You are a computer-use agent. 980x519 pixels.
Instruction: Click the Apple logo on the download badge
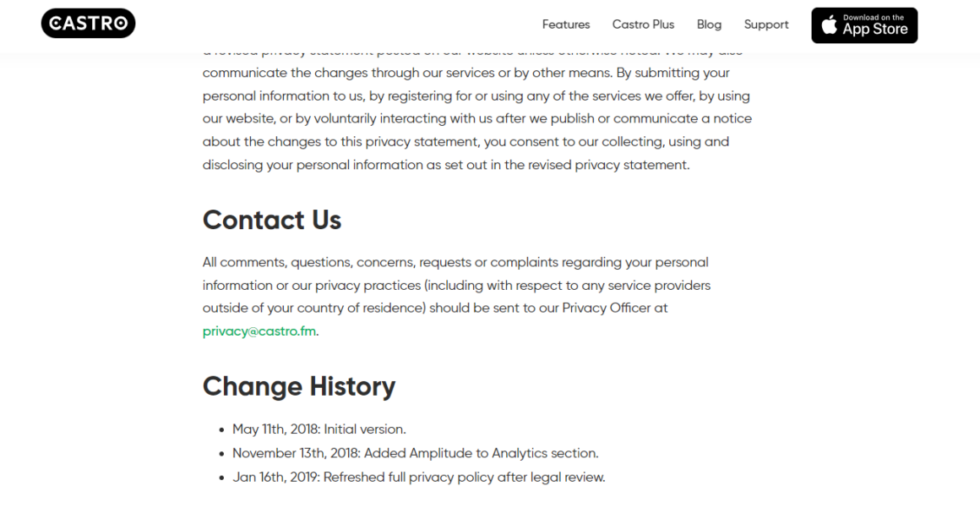coord(829,25)
